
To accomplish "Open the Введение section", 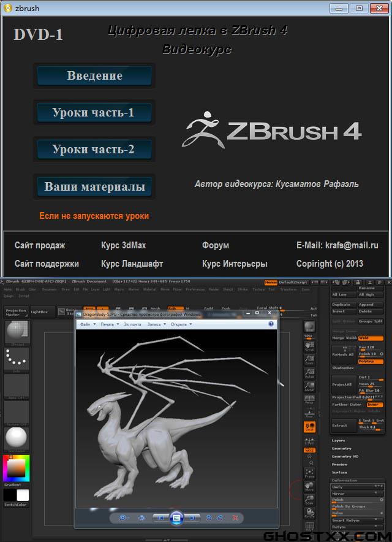I will pyautogui.click(x=94, y=75).
